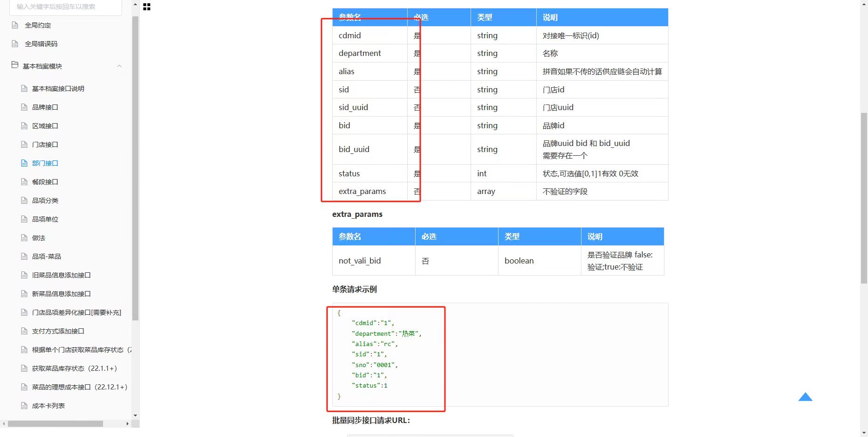Viewport: 868px width, 437px height.
Task: Click document icon beside 餐段接口
Action: click(24, 182)
